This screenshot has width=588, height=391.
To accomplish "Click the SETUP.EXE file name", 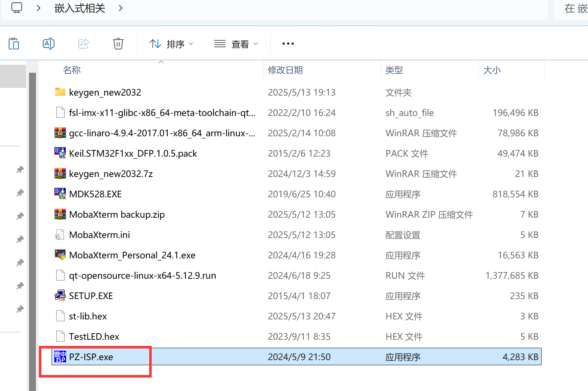I will [x=91, y=296].
